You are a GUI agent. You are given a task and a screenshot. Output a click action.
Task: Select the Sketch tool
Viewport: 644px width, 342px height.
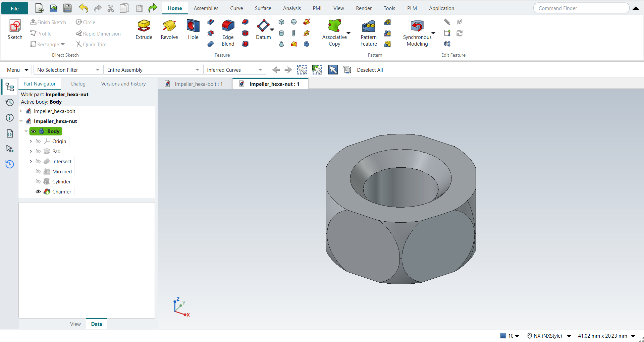[x=15, y=30]
